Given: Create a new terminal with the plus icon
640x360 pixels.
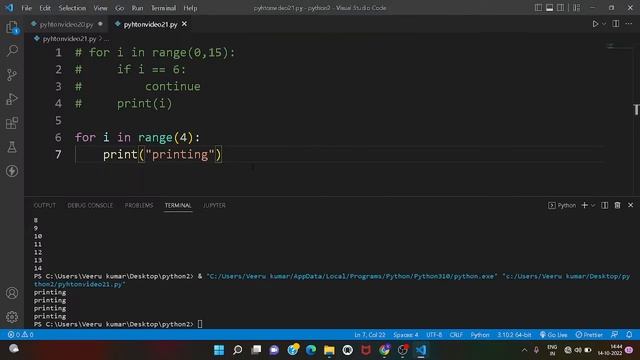Looking at the screenshot, I should 584,205.
